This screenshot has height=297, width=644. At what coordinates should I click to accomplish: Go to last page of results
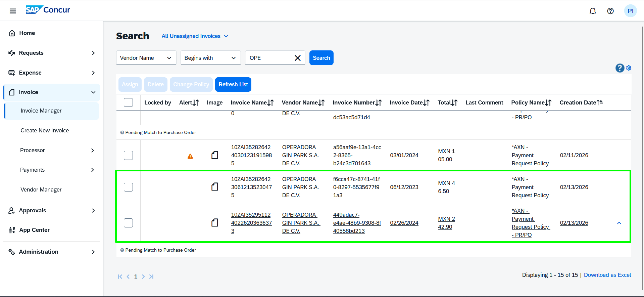[x=151, y=277]
